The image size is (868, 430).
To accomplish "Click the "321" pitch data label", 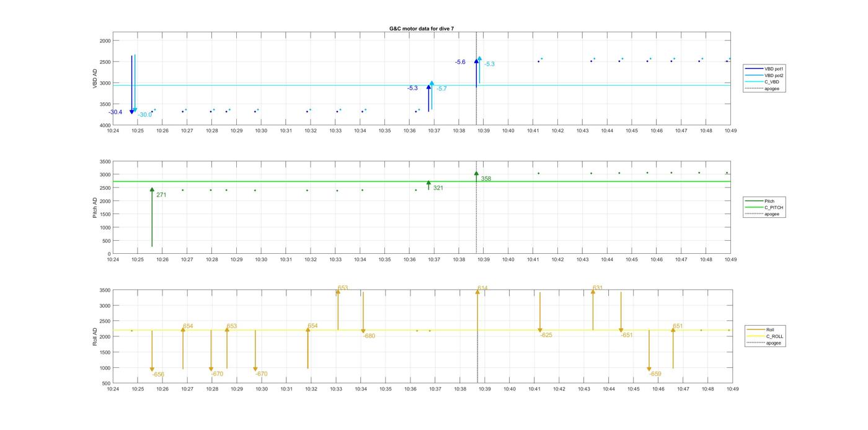I will [x=438, y=188].
